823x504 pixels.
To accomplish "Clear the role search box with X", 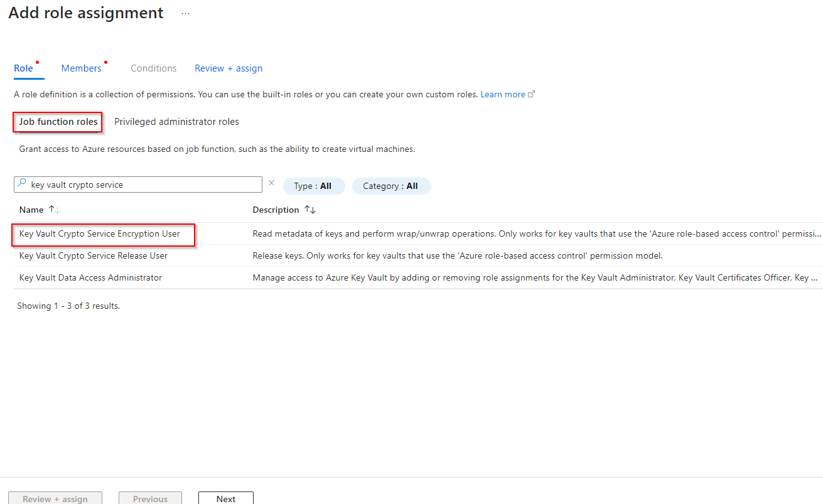I will 271,183.
